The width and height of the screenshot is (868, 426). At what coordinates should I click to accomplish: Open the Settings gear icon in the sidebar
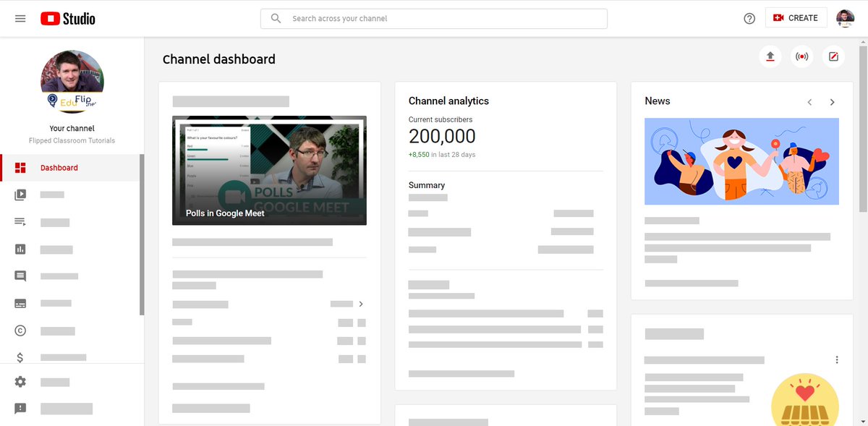tap(20, 382)
